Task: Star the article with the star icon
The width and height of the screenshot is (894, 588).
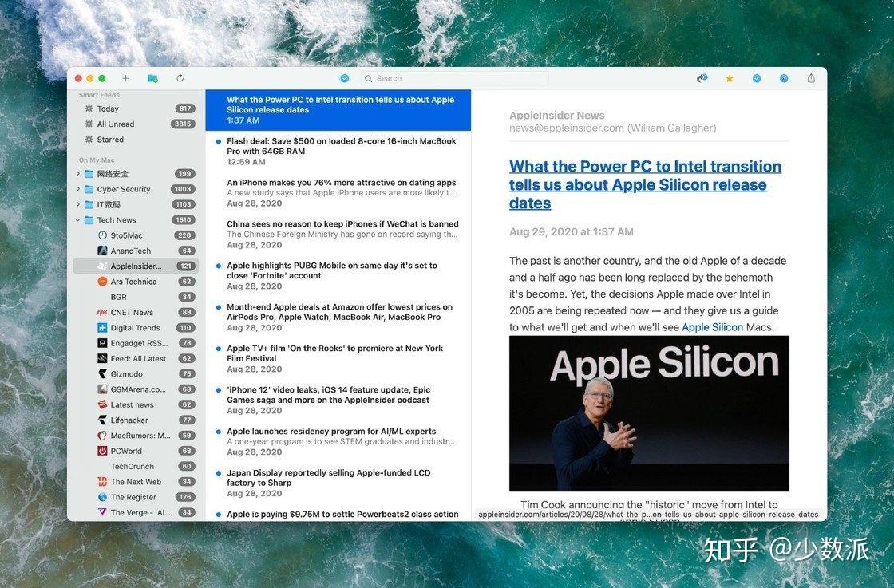Action: pyautogui.click(x=730, y=79)
